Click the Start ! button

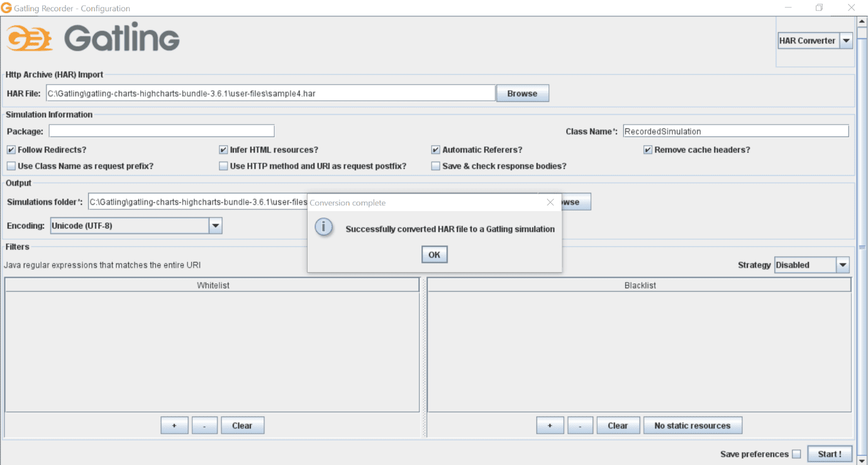pyautogui.click(x=830, y=454)
